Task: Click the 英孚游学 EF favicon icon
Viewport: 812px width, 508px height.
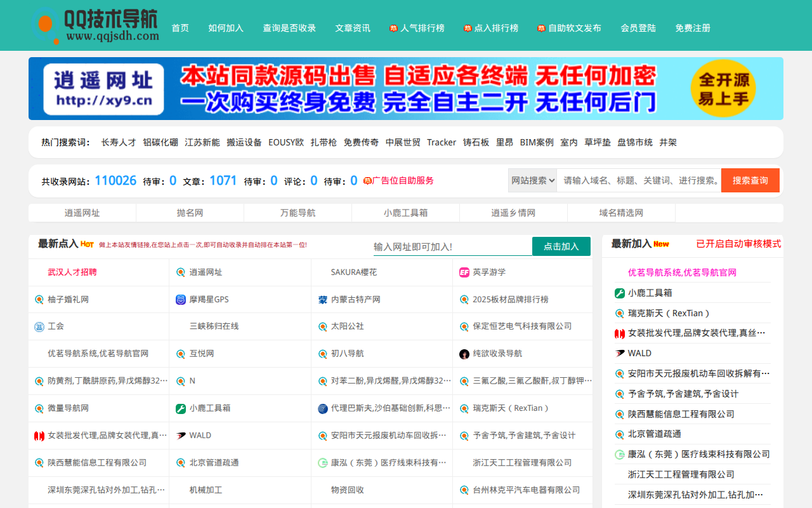Action: pyautogui.click(x=464, y=272)
